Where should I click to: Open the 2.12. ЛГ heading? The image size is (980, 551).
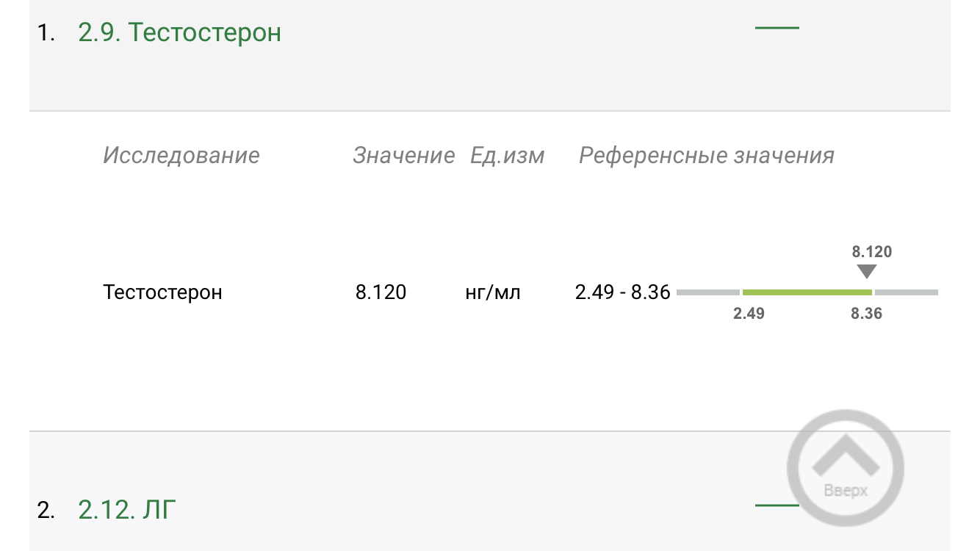click(127, 509)
